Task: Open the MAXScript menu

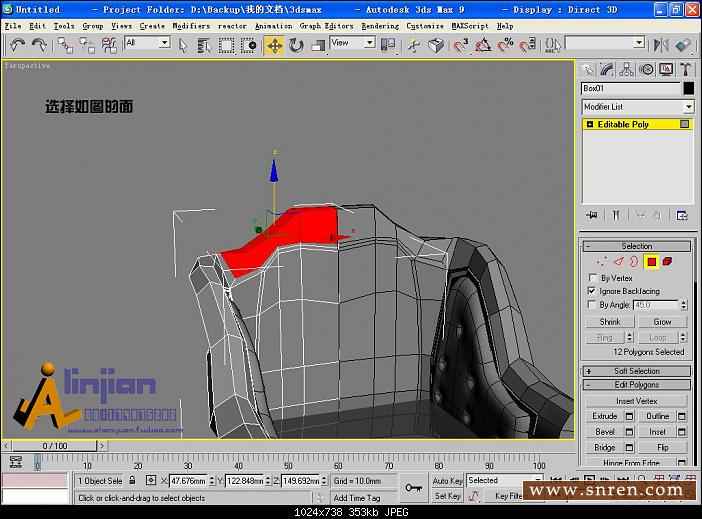Action: click(470, 26)
